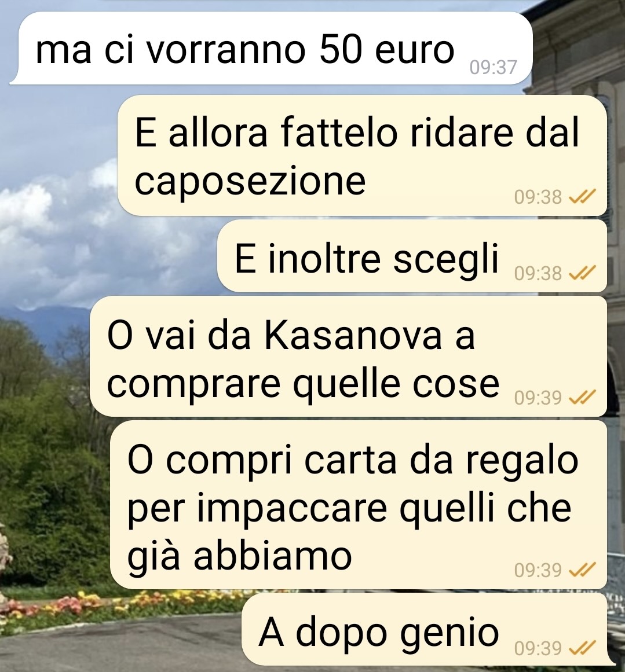Tap the 'E inoltre scegli' message
Screen dimensions: 625x672
(412, 256)
